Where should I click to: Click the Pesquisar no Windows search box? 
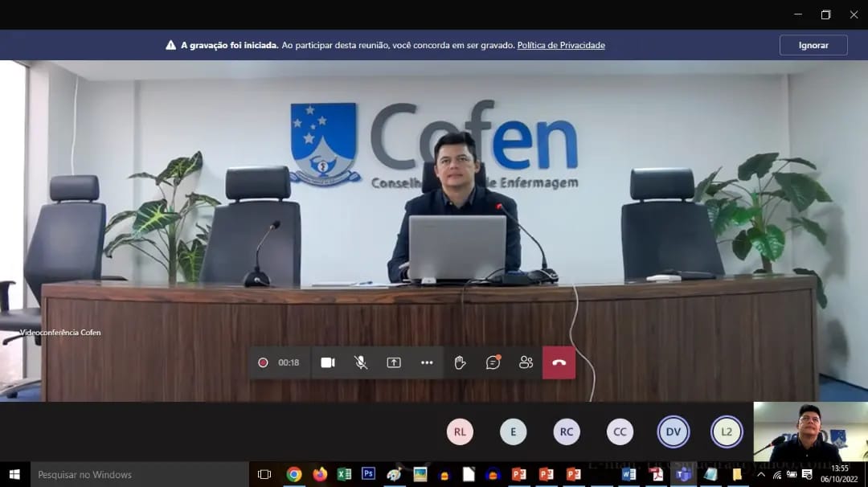click(140, 474)
